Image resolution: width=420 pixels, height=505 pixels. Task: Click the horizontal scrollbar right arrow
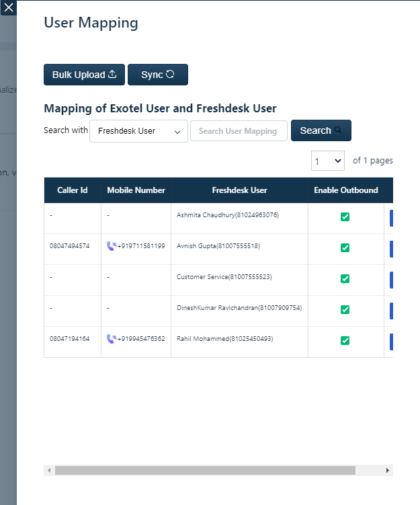coord(388,471)
